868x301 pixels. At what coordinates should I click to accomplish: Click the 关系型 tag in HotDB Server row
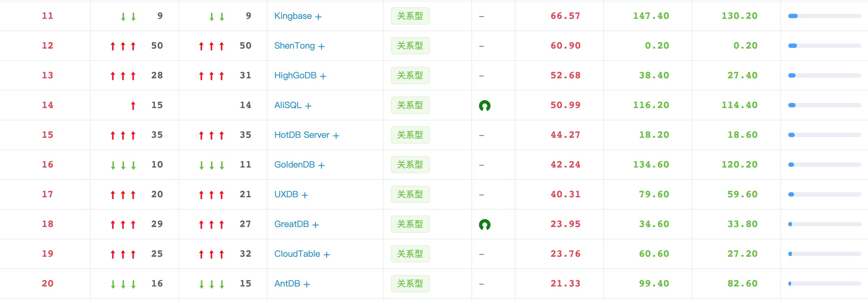click(410, 135)
